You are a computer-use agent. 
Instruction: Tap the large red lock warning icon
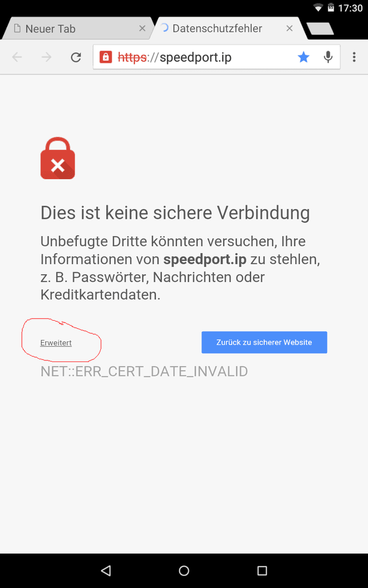coord(58,158)
